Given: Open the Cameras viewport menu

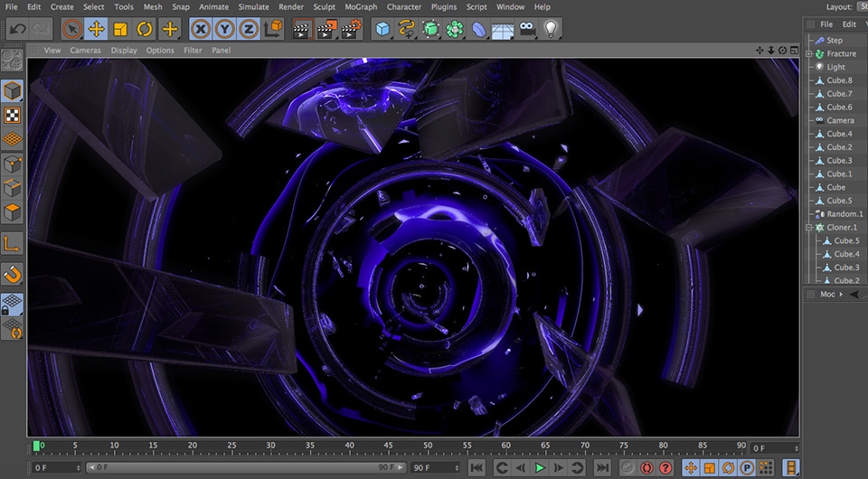Looking at the screenshot, I should click(x=86, y=51).
